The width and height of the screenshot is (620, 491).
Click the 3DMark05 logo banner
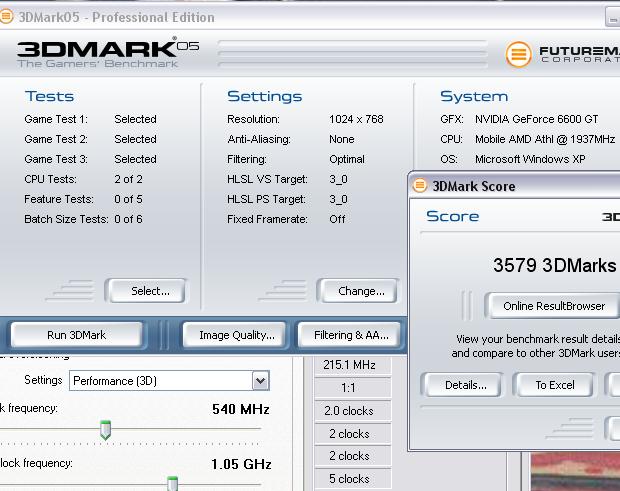point(108,53)
